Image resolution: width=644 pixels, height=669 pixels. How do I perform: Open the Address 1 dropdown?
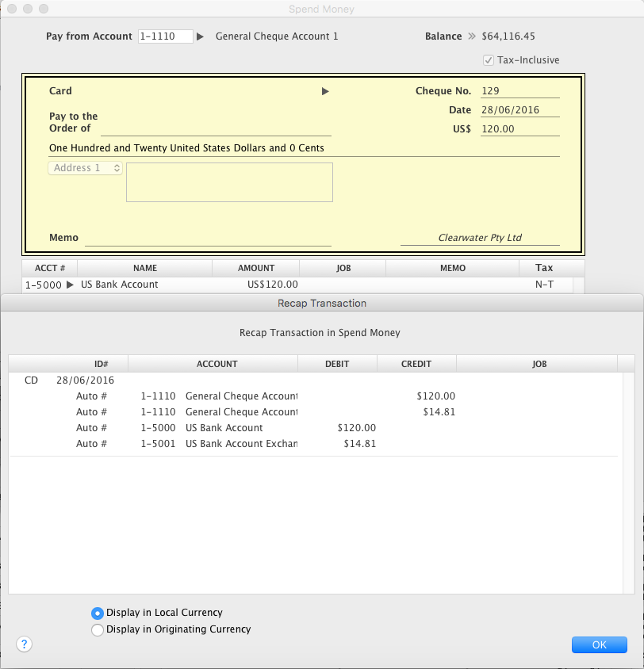(86, 168)
